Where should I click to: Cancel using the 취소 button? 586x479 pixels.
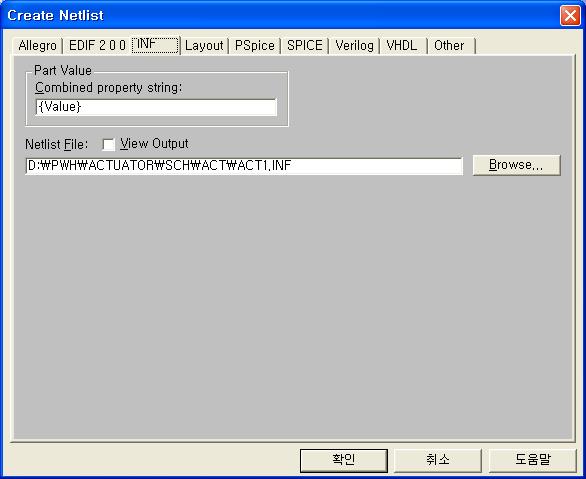click(x=438, y=460)
